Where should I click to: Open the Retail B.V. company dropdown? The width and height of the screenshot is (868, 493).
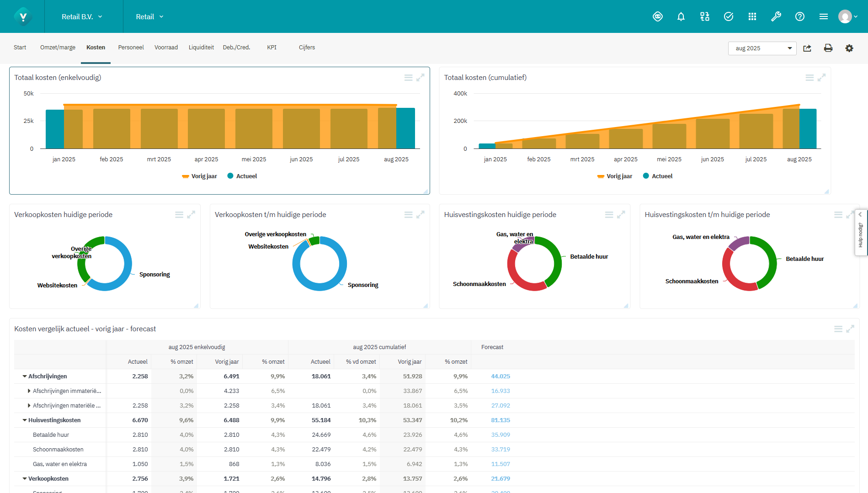pyautogui.click(x=82, y=17)
